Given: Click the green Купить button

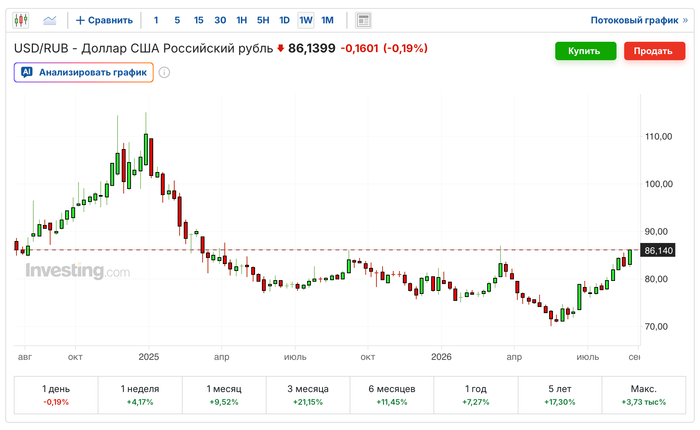Looking at the screenshot, I should click(x=585, y=51).
